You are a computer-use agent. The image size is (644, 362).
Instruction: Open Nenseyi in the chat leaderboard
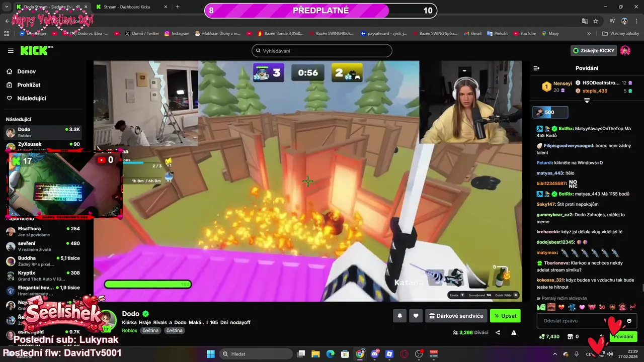pos(556,86)
